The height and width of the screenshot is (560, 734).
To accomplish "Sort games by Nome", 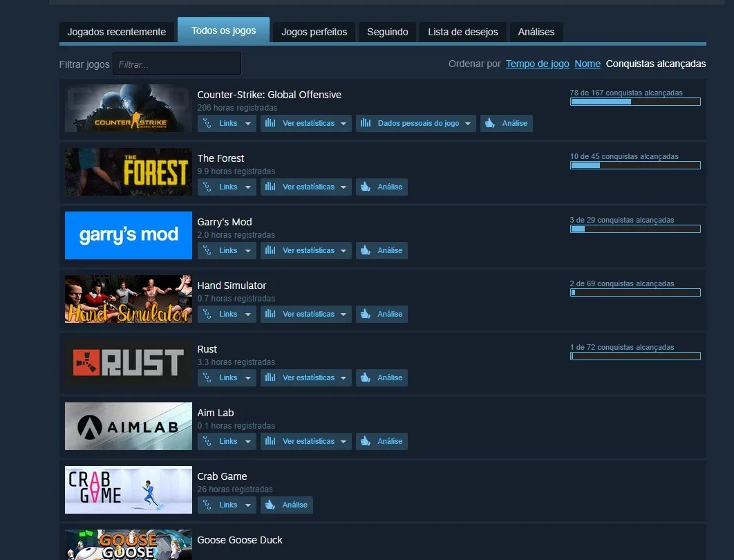I will point(587,64).
